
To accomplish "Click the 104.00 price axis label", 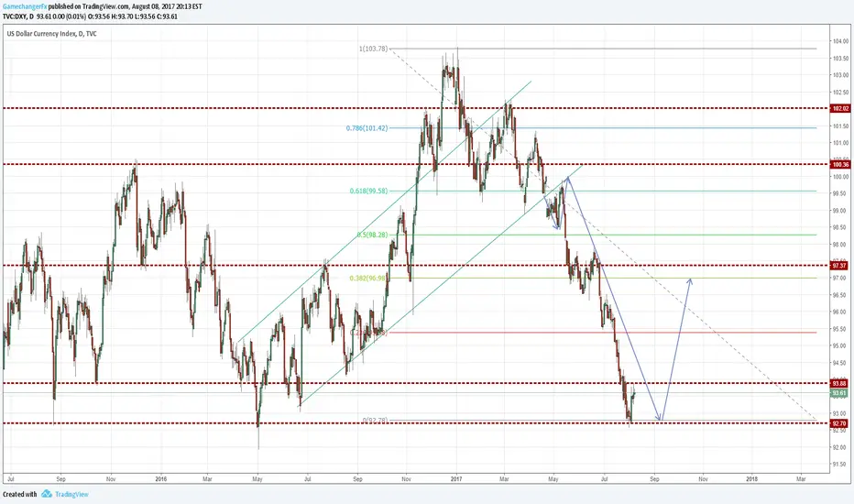I will 840,41.
